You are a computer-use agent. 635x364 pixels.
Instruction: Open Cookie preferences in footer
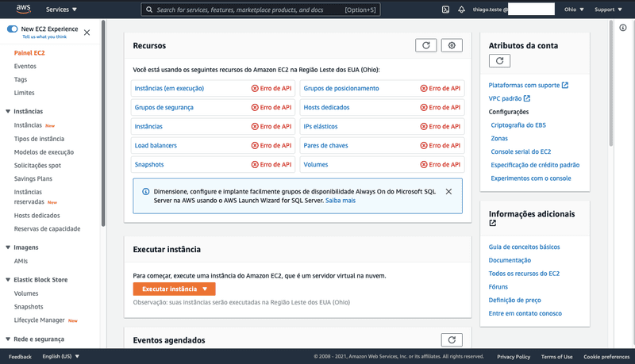click(606, 357)
